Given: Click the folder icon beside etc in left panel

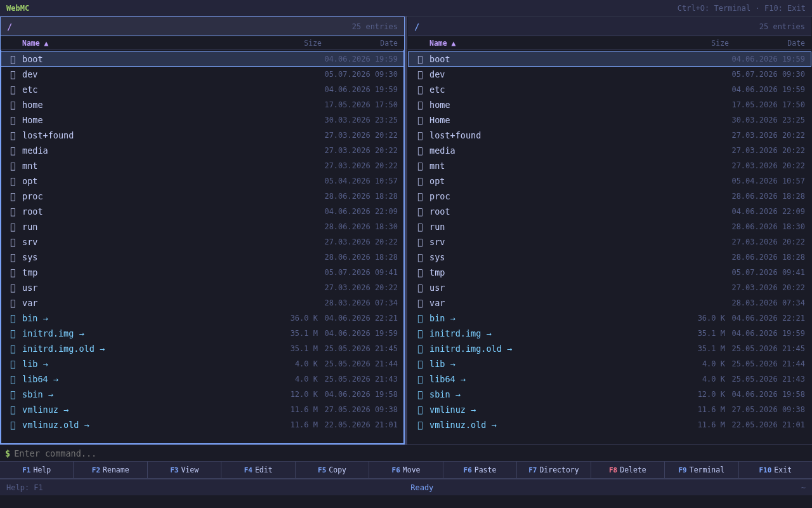Looking at the screenshot, I should click(x=13, y=90).
